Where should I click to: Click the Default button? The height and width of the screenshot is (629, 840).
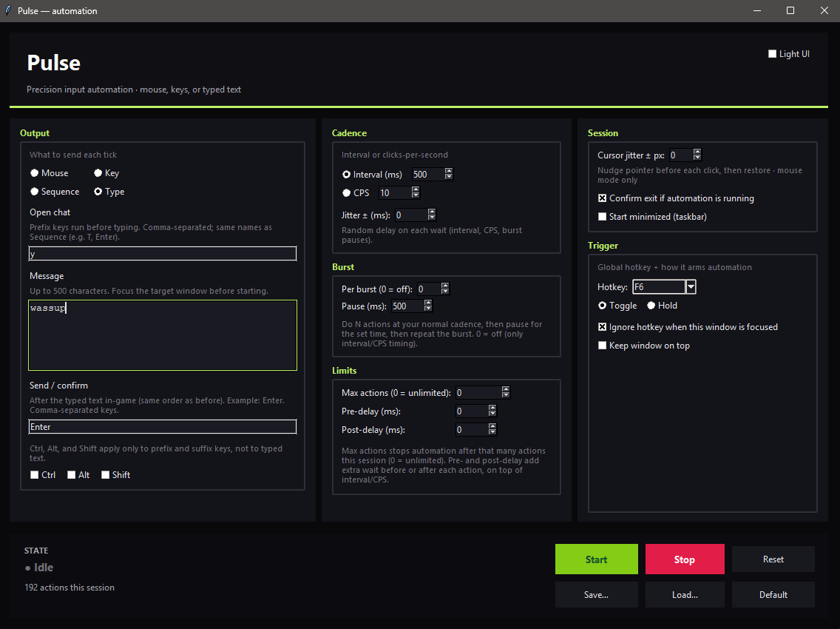tap(773, 595)
